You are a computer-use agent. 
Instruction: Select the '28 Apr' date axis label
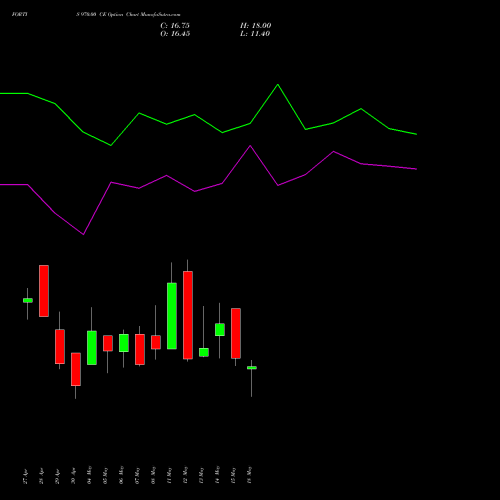[x=42, y=477]
